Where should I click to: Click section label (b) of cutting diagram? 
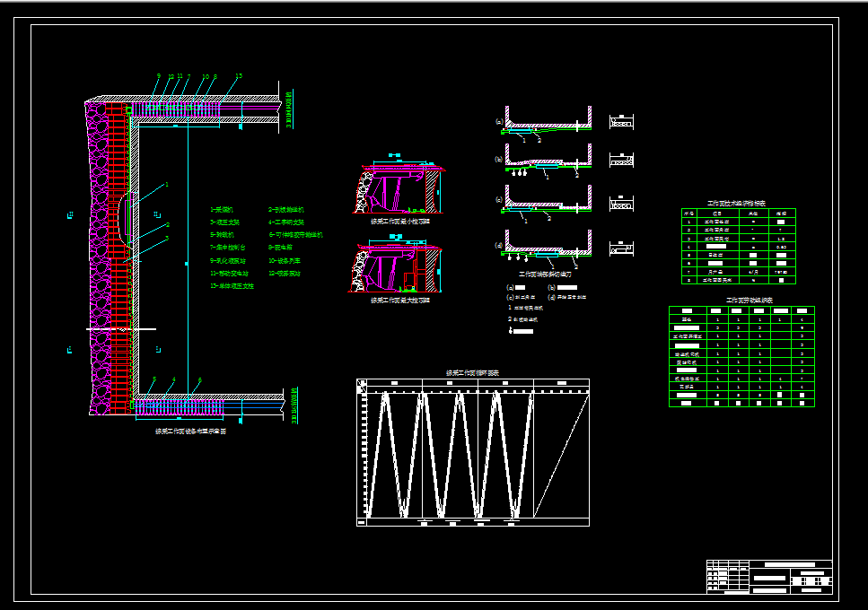(499, 160)
